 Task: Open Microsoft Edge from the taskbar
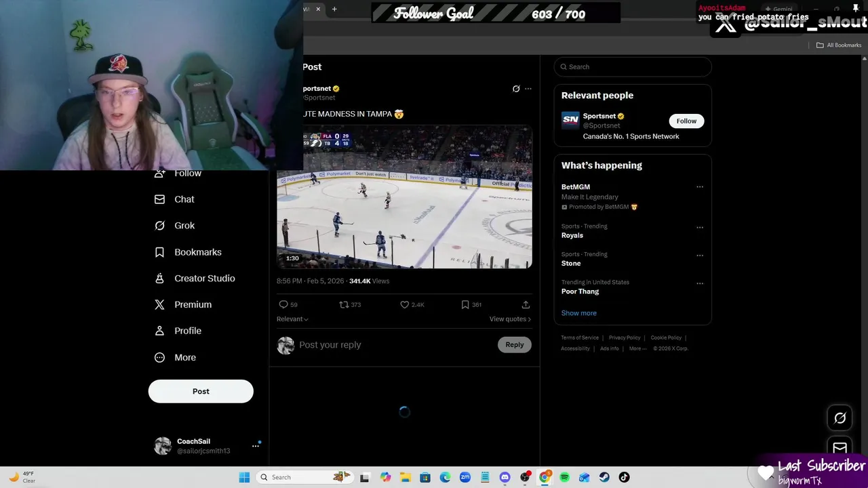[x=445, y=477]
